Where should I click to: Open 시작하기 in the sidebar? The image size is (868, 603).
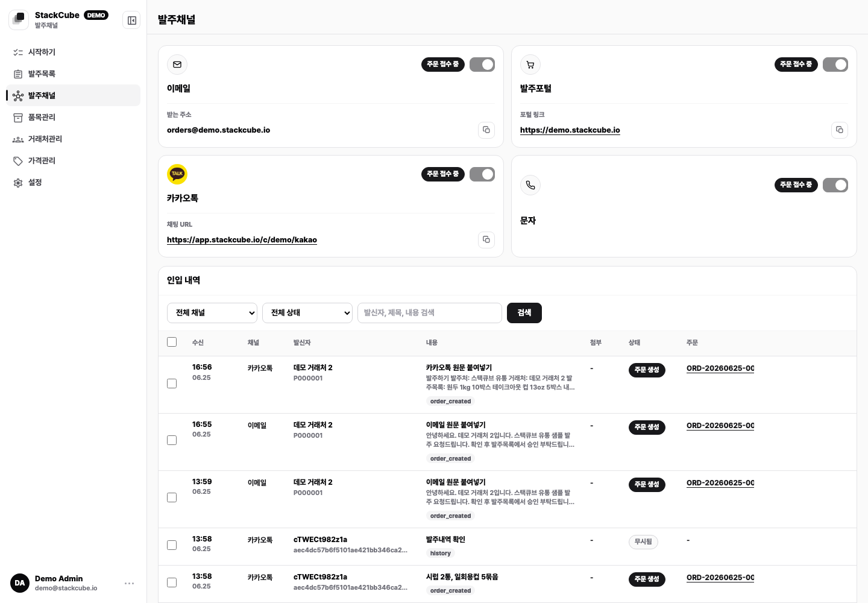(x=73, y=52)
